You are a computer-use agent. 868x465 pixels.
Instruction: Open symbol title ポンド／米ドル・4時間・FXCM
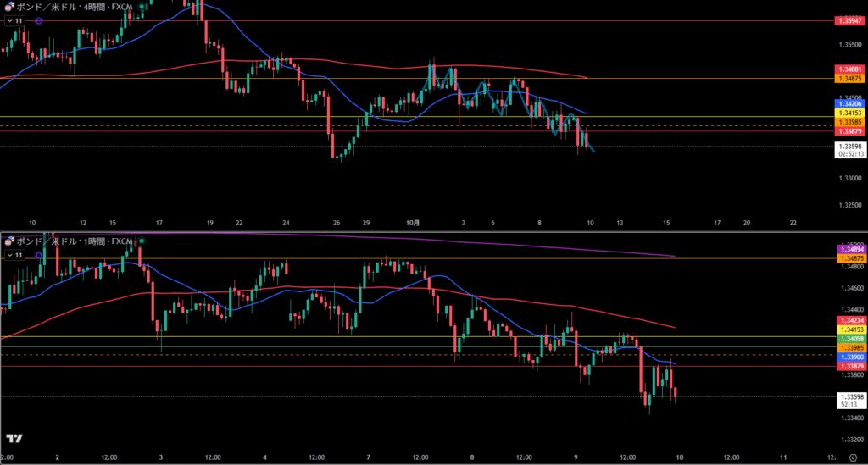[75, 6]
